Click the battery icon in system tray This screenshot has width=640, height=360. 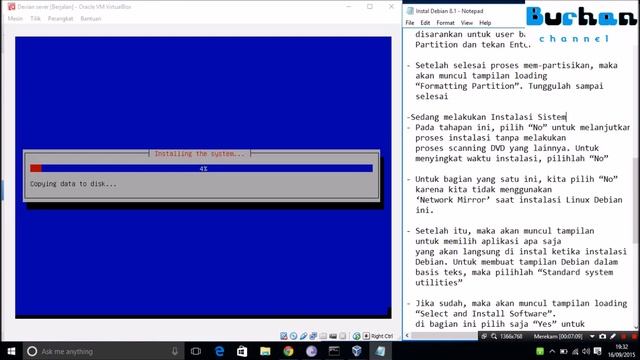(x=564, y=351)
